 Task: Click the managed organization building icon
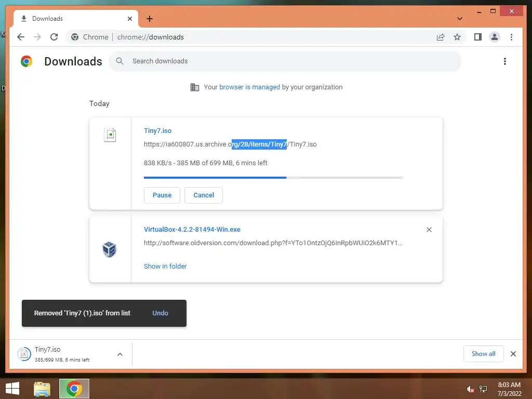click(195, 87)
